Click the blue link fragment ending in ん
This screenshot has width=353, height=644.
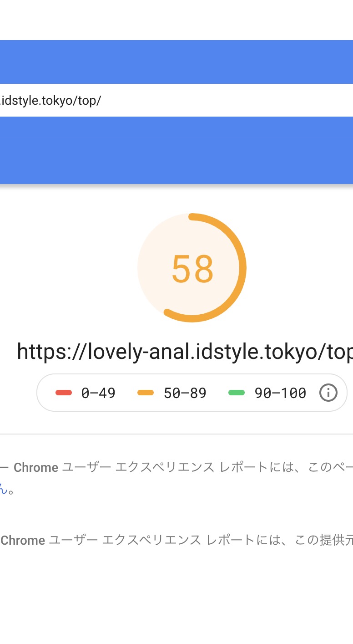4,491
